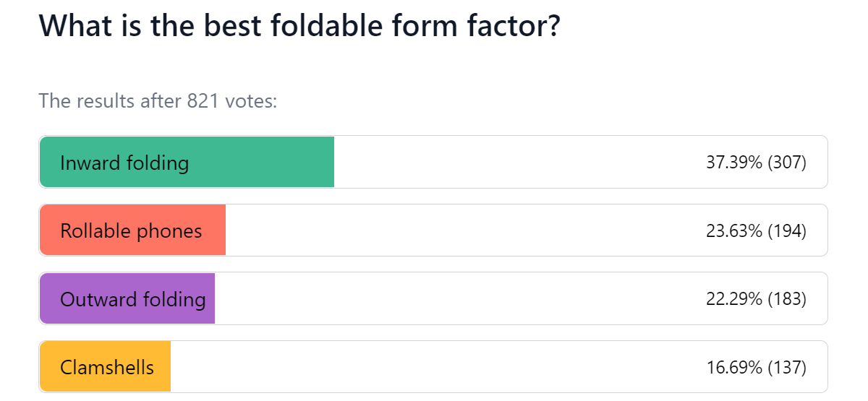Select the Rollable phones label

pos(131,231)
